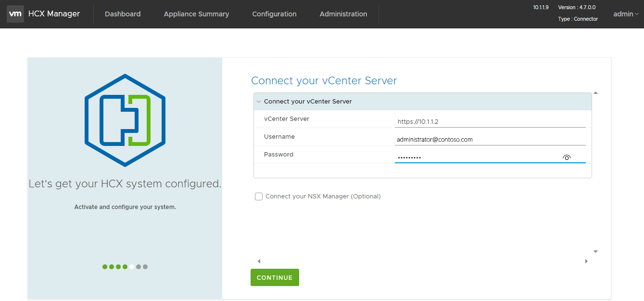Click the Password row label

point(278,155)
